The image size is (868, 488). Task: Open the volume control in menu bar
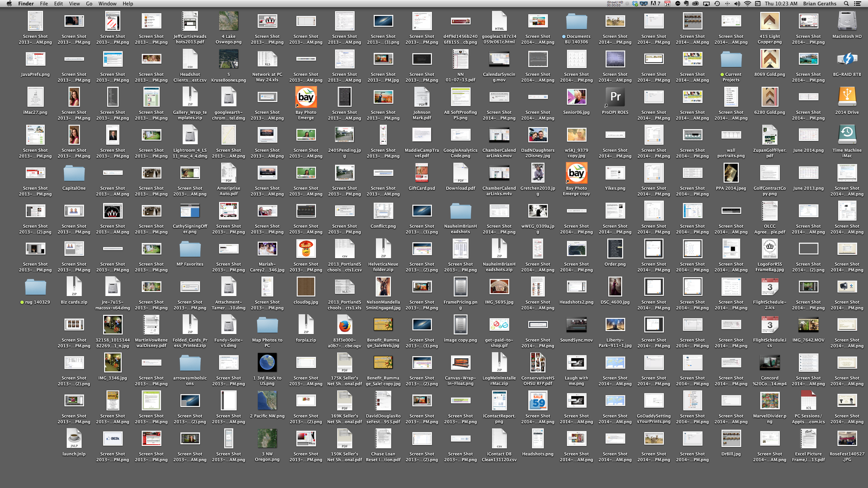click(737, 3)
